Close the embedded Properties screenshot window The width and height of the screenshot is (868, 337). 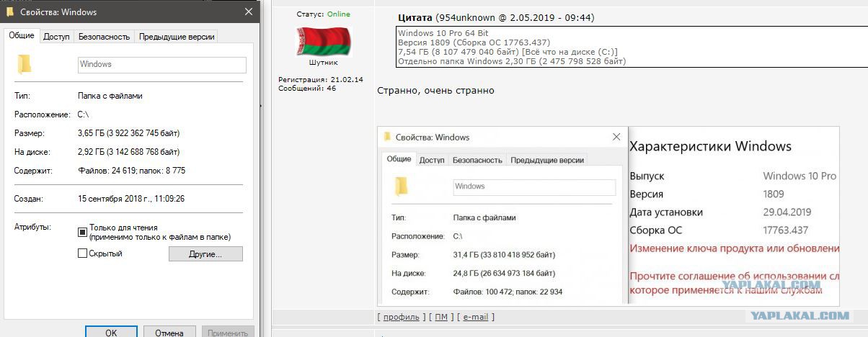[616, 137]
